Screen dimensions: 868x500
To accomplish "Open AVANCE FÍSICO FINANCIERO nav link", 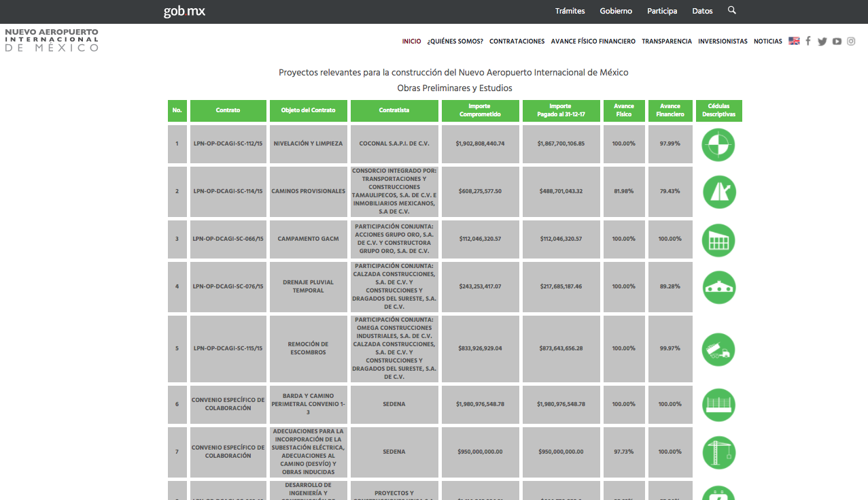I will (593, 41).
